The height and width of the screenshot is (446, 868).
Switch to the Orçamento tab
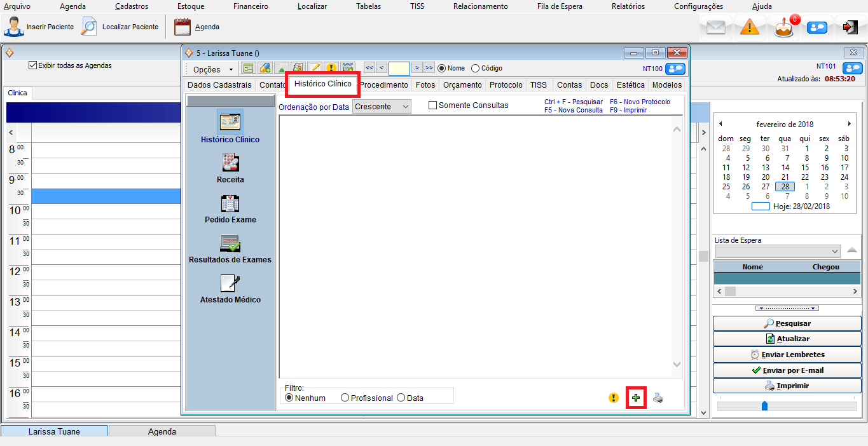pos(462,85)
